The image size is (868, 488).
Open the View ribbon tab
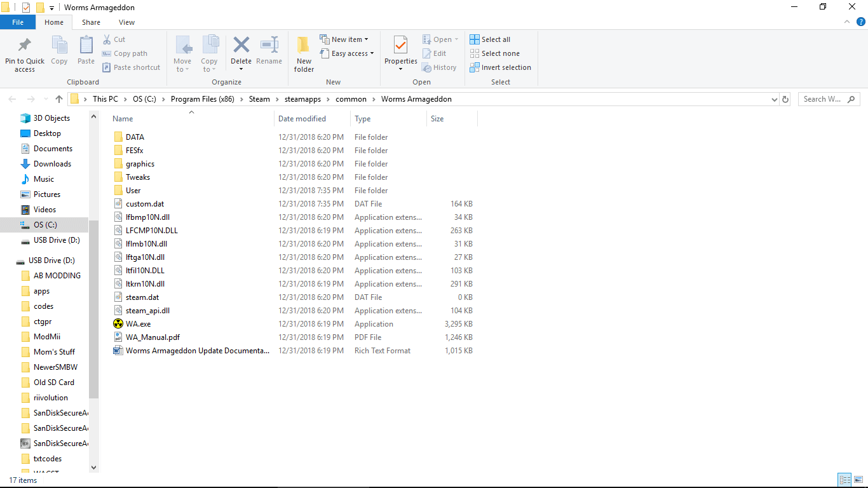126,22
